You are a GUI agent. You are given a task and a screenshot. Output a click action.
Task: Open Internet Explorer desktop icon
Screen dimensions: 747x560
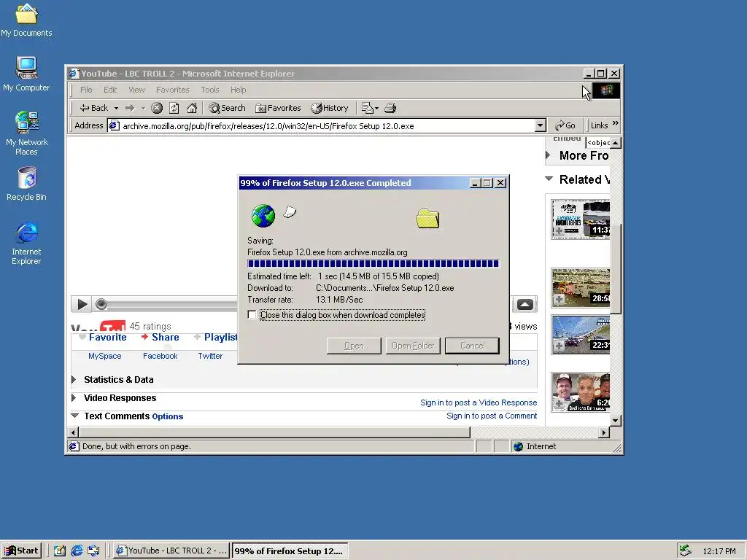pos(26,244)
